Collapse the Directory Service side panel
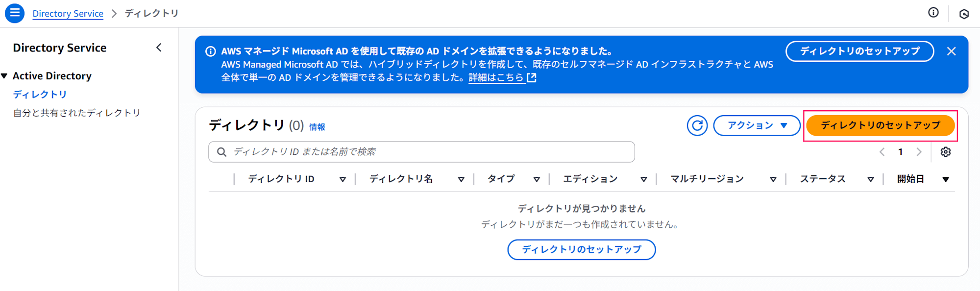The height and width of the screenshot is (291, 980). (x=159, y=48)
